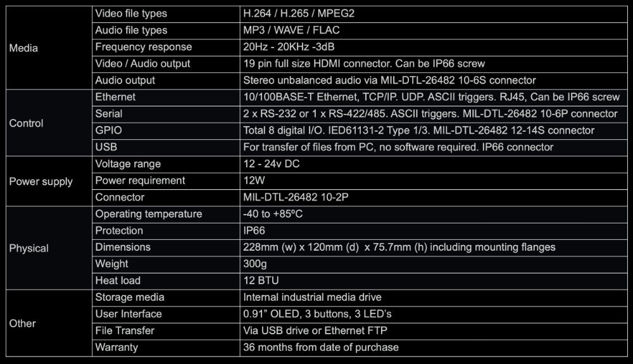
Task: Click the 300g weight value
Action: tap(256, 263)
